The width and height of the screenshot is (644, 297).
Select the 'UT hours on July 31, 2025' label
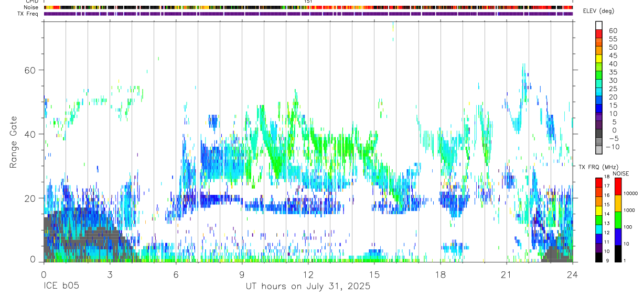[308, 286]
